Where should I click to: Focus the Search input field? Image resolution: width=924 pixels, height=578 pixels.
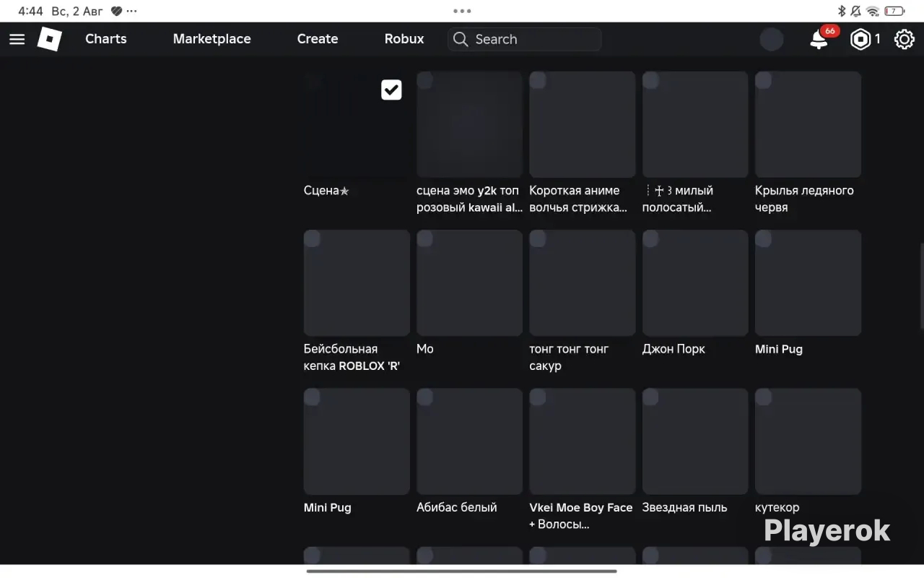(524, 39)
